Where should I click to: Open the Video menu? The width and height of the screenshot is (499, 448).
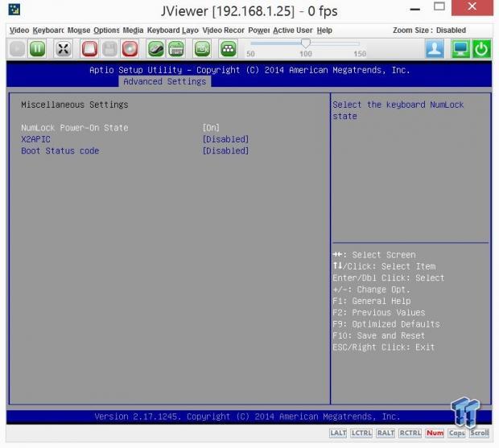[x=19, y=31]
